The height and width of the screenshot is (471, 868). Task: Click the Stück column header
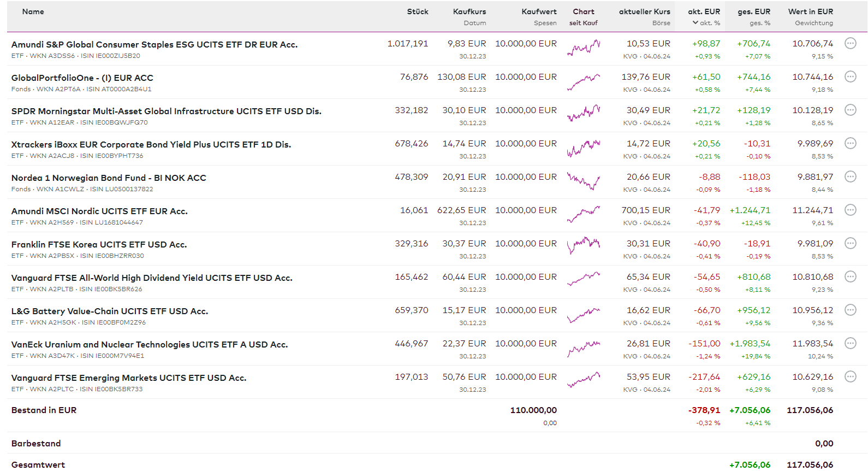coord(418,11)
